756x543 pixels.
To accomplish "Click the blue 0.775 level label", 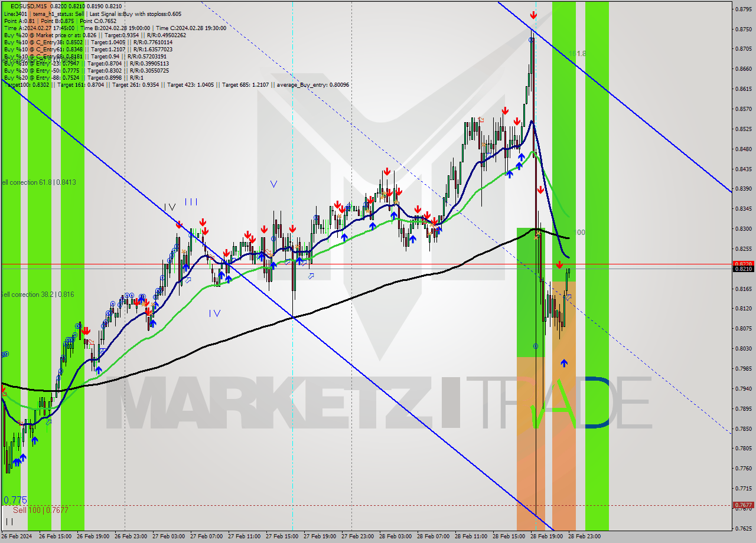I will (x=15, y=500).
